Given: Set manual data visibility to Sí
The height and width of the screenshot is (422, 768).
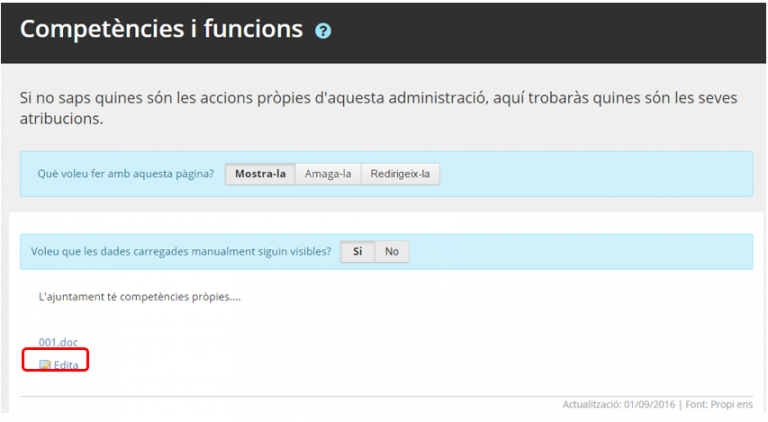Looking at the screenshot, I should coord(357,252).
